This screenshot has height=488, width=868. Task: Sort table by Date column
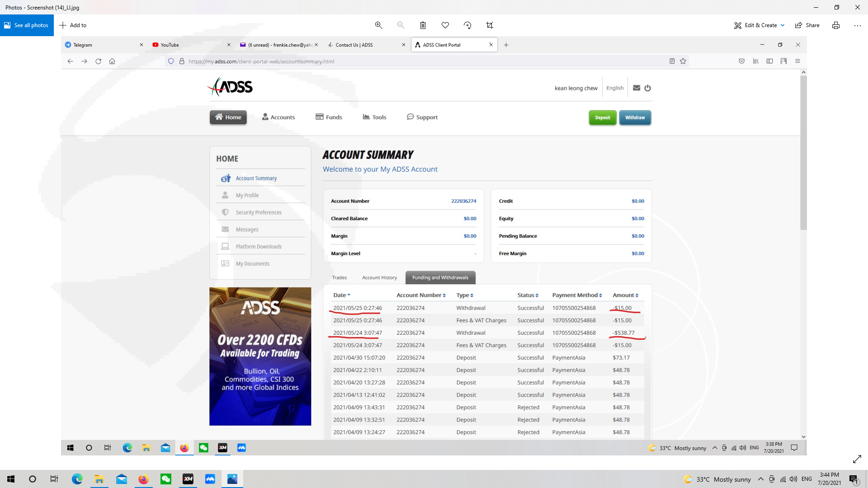click(342, 295)
